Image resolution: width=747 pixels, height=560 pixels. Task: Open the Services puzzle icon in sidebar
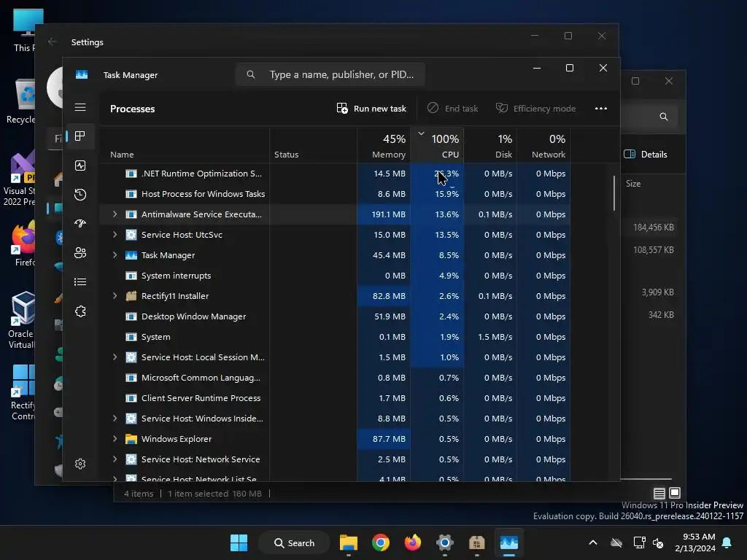(x=80, y=311)
